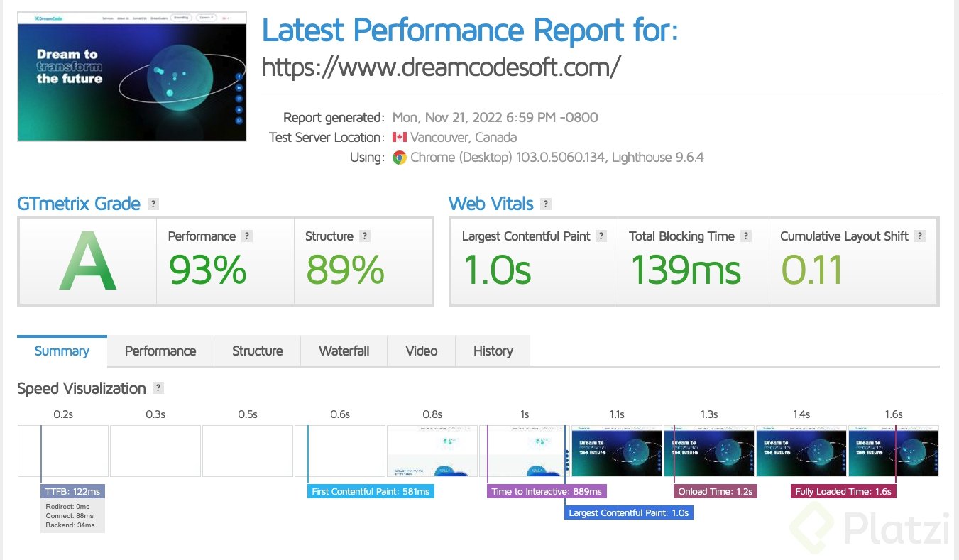The height and width of the screenshot is (560, 959).
Task: Open the dreamcodesoft.com URL link
Action: (442, 67)
